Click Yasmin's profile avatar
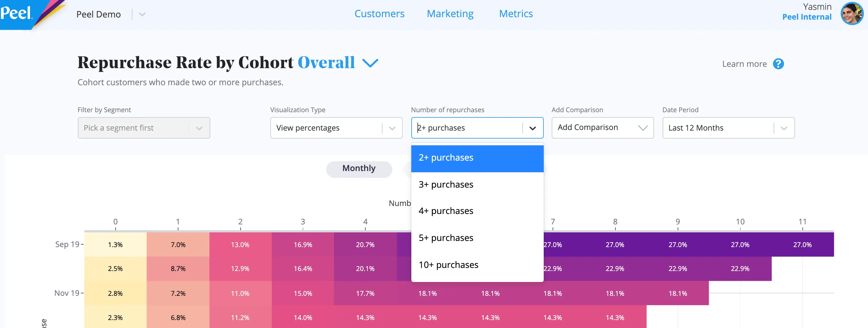The image size is (868, 328). point(852,14)
